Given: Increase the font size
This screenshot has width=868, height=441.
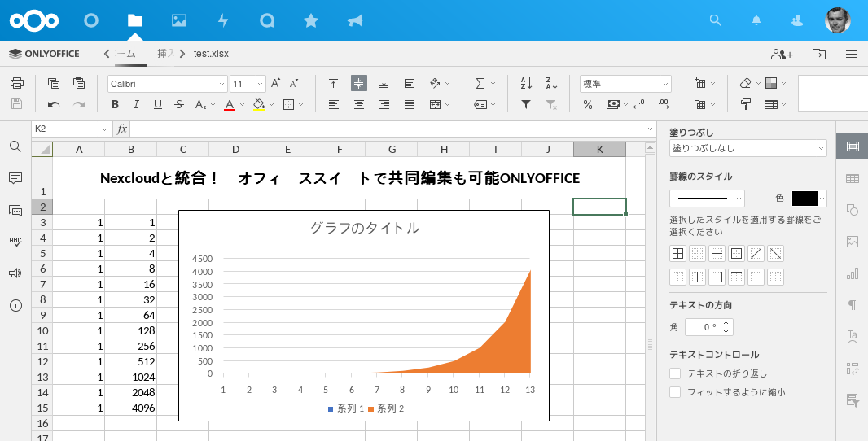Looking at the screenshot, I should point(275,83).
